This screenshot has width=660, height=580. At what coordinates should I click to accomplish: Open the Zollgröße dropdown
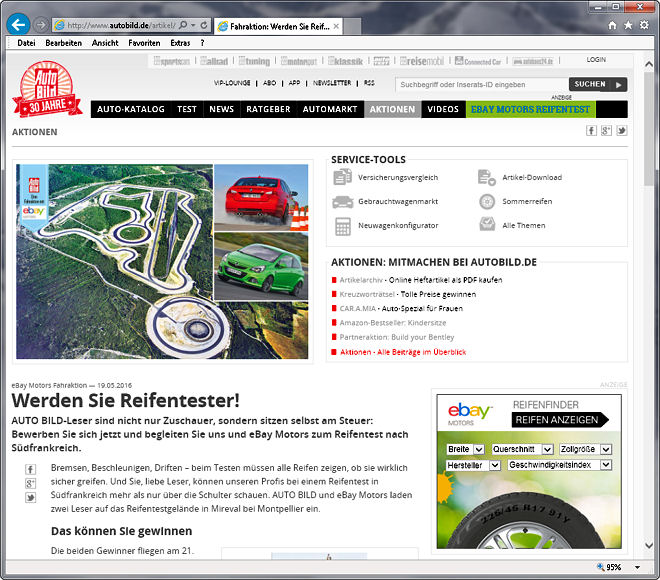click(x=585, y=450)
